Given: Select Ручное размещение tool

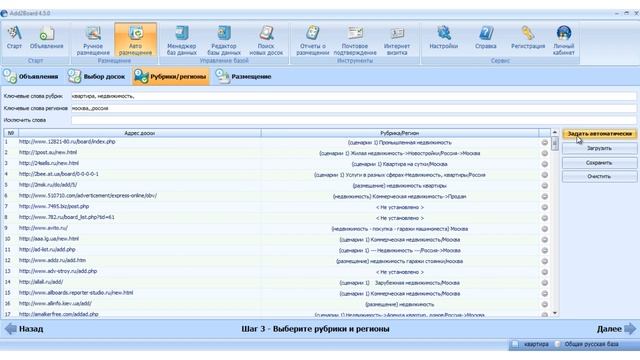Looking at the screenshot, I should [x=93, y=40].
